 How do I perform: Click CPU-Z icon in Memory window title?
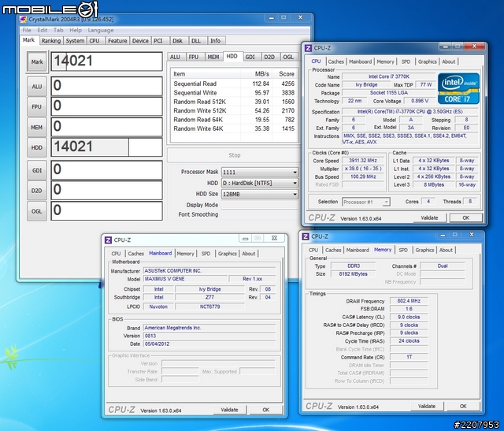click(x=306, y=236)
